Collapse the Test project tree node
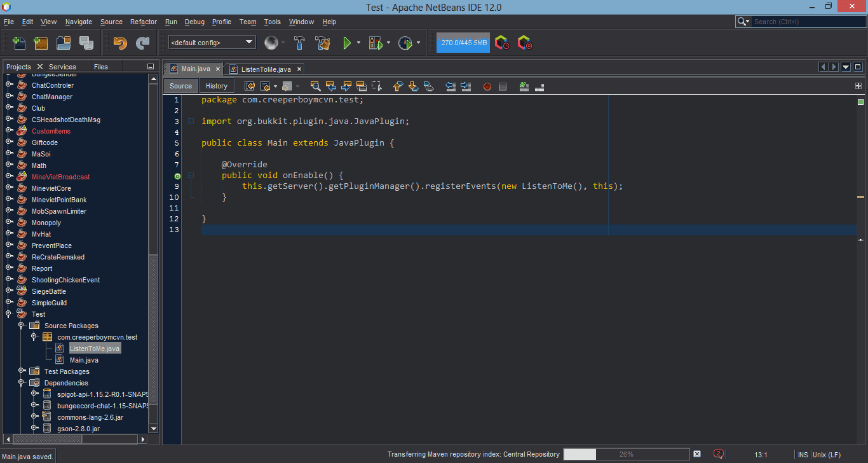868x463 pixels. coord(9,314)
